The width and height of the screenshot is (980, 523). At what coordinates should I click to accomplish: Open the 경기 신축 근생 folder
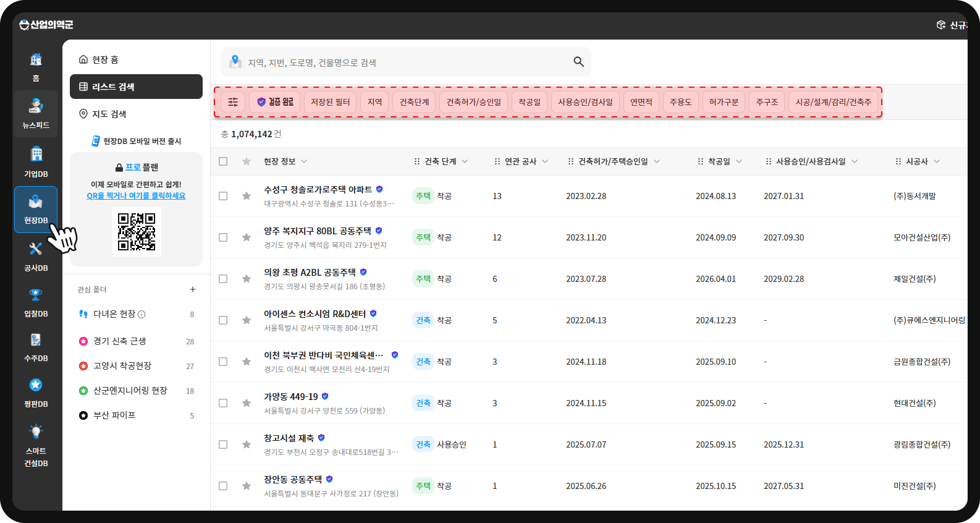tap(136, 341)
